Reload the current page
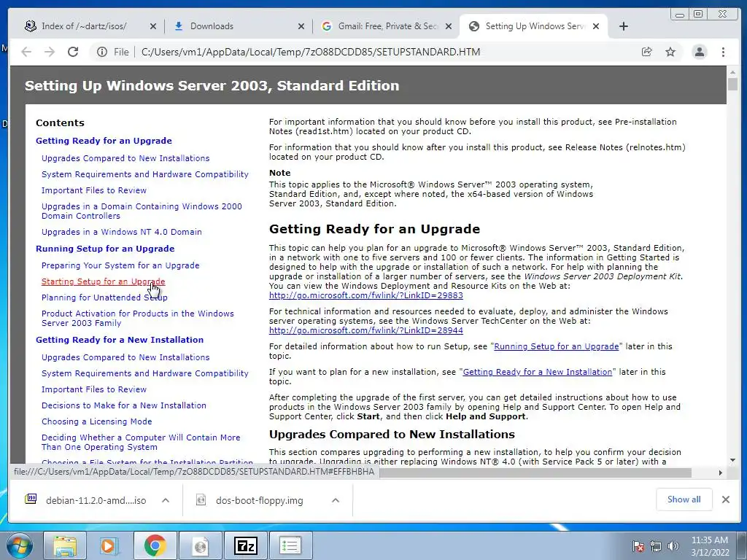 coord(73,52)
